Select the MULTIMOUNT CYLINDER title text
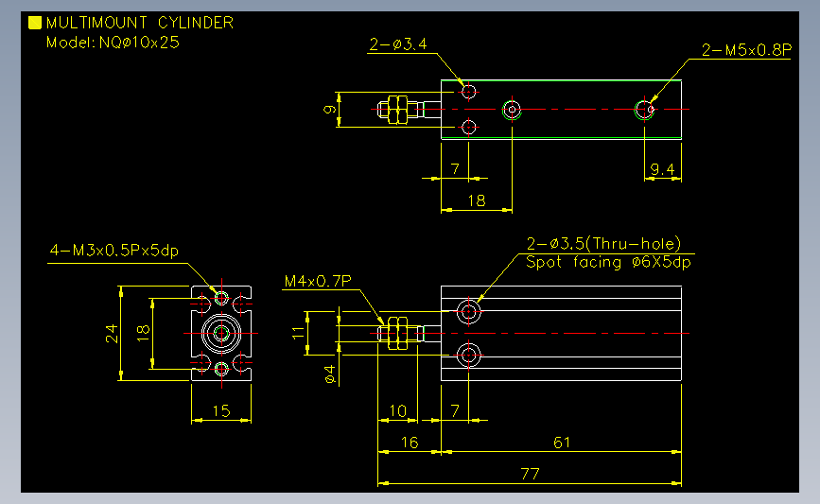 (x=140, y=23)
